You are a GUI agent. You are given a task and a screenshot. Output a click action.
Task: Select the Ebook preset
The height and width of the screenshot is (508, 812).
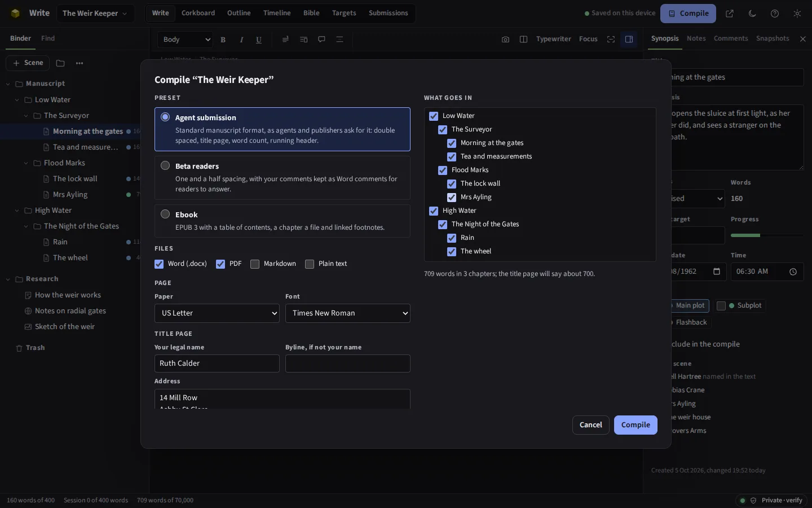[x=283, y=221]
